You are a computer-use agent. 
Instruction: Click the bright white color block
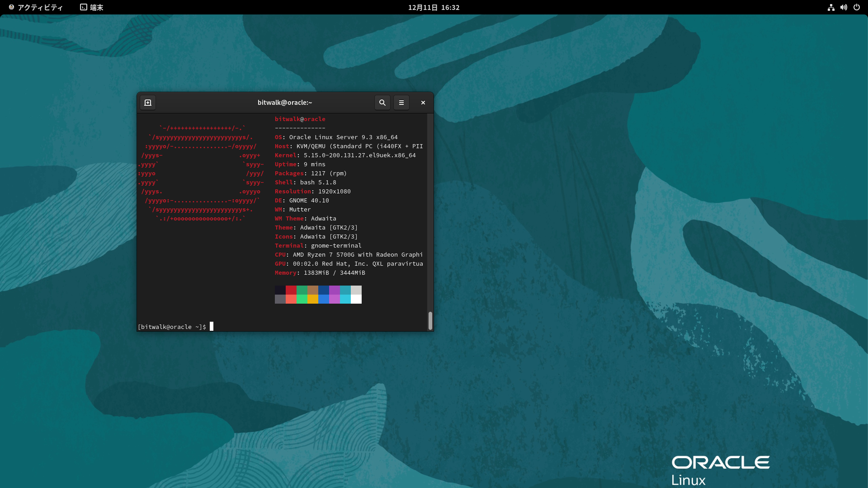coord(356,299)
